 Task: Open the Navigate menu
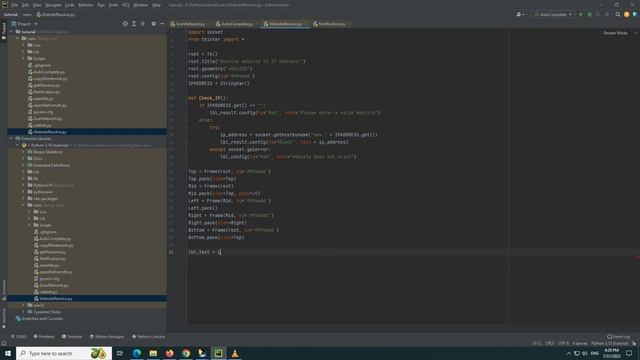click(53, 5)
